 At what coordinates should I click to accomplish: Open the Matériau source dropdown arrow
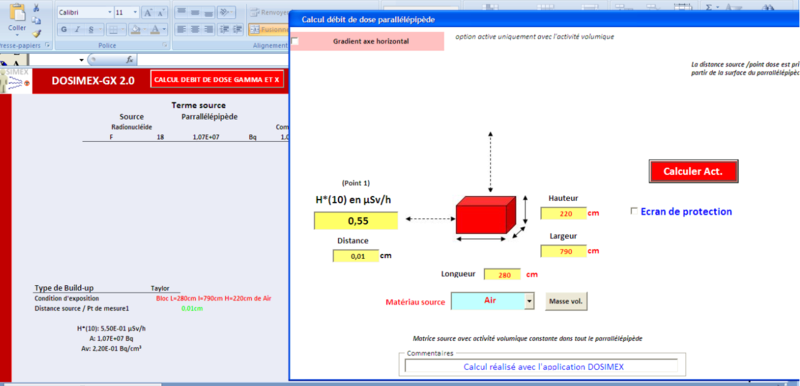(x=529, y=301)
